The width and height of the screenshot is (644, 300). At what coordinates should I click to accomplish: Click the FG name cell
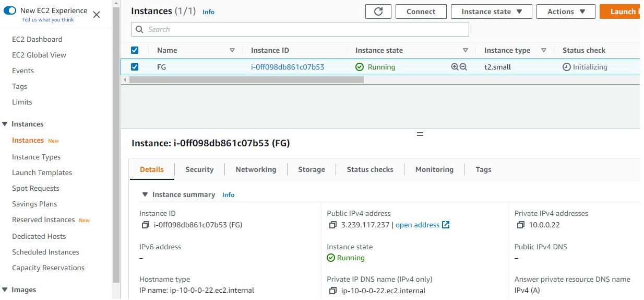pyautogui.click(x=162, y=67)
